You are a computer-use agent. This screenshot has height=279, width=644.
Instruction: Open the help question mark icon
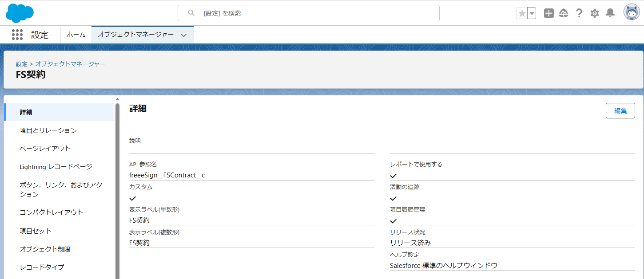[x=579, y=13]
